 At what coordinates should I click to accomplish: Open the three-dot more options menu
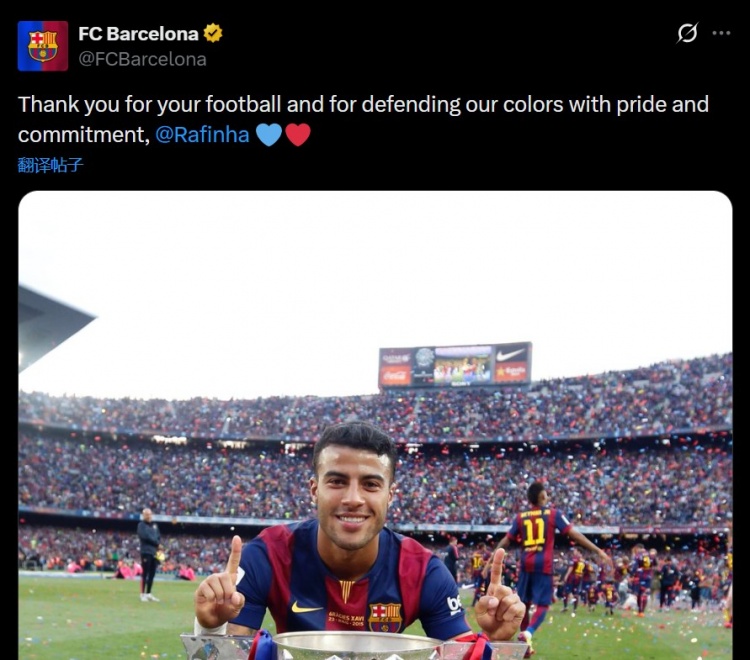point(721,33)
